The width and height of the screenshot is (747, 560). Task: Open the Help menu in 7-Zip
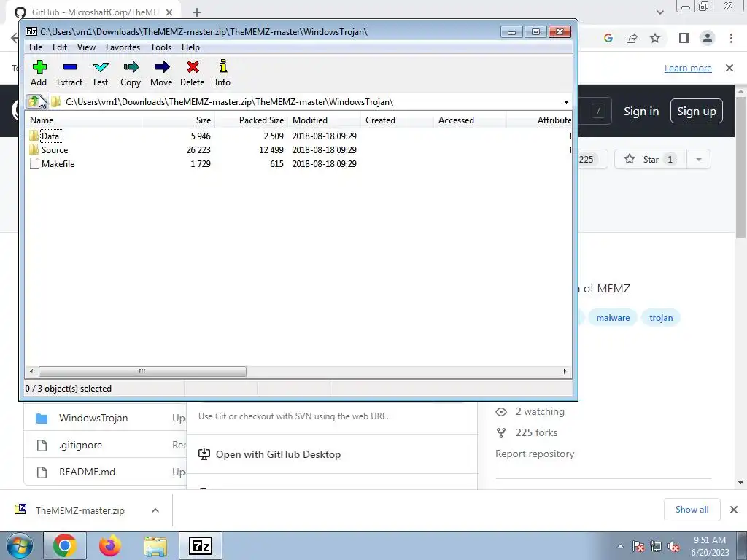click(190, 47)
